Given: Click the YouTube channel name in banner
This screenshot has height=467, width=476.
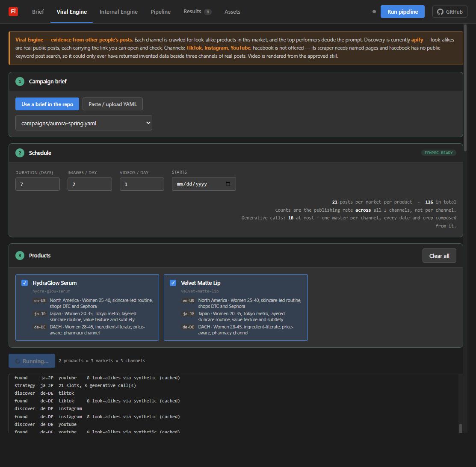Looking at the screenshot, I should click(240, 48).
